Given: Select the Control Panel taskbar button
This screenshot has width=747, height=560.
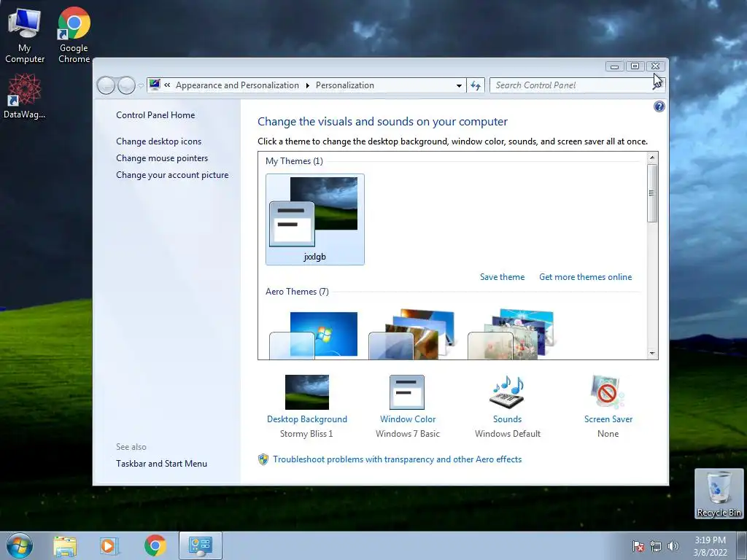Looking at the screenshot, I should coord(200,545).
